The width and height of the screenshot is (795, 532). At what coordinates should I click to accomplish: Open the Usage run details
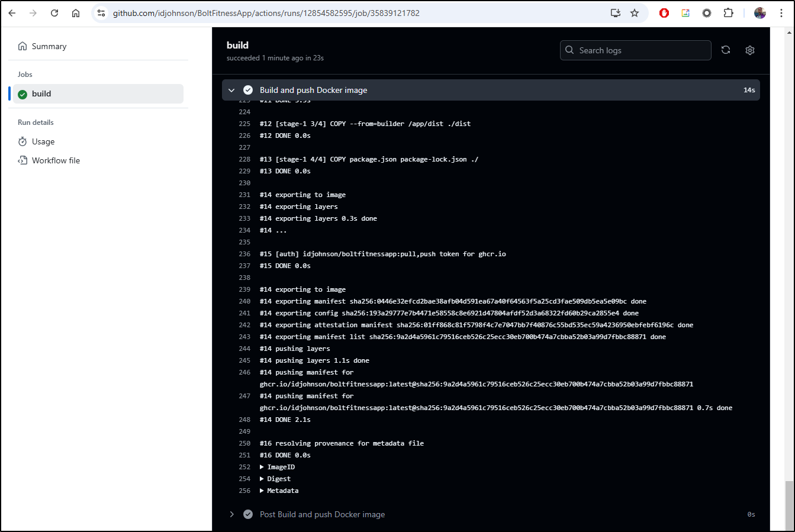[x=43, y=141]
